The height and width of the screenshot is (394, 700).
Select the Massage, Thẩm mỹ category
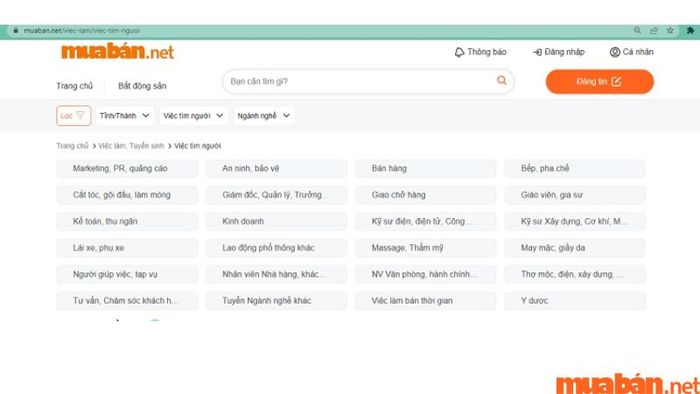[425, 248]
